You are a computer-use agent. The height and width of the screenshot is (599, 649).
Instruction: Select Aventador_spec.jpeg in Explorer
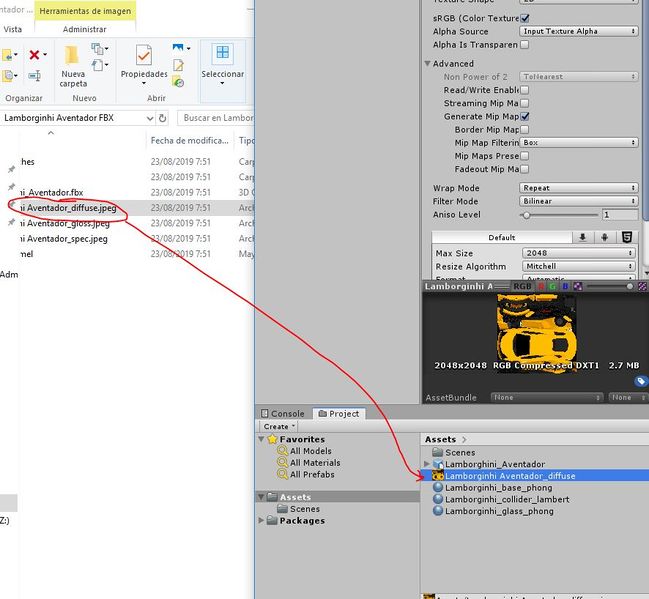click(x=64, y=239)
